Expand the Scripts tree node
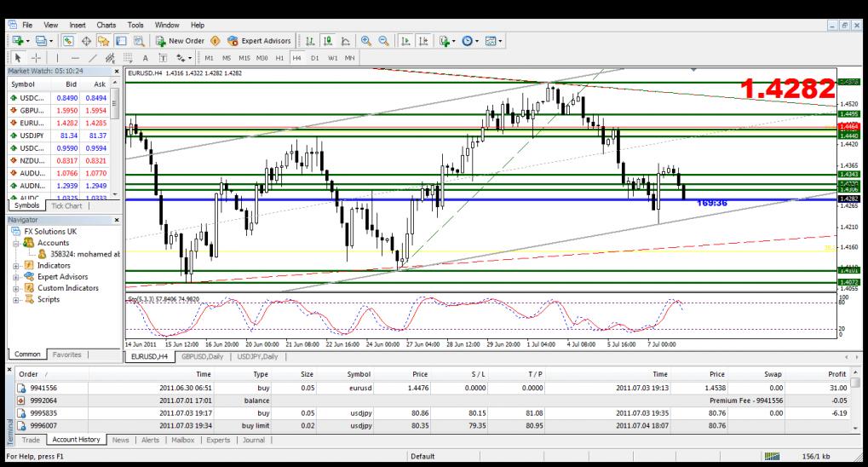 pyautogui.click(x=17, y=299)
